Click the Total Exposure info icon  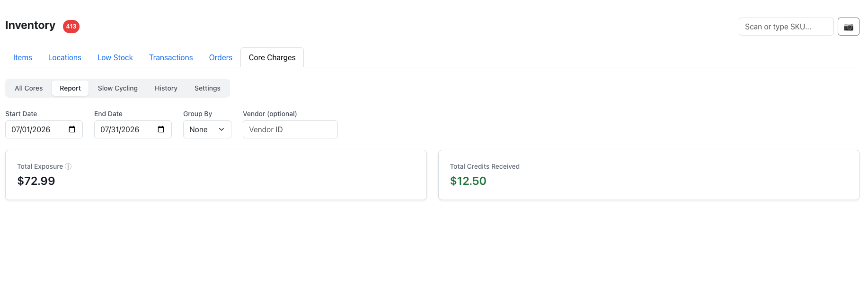(x=68, y=166)
